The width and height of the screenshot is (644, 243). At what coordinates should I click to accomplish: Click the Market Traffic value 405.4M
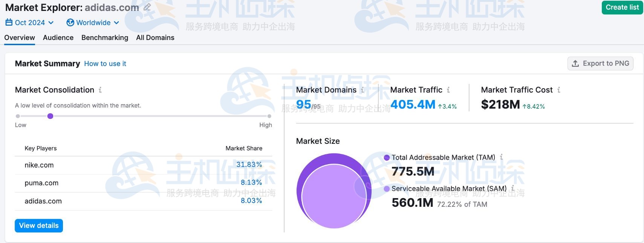[413, 104]
